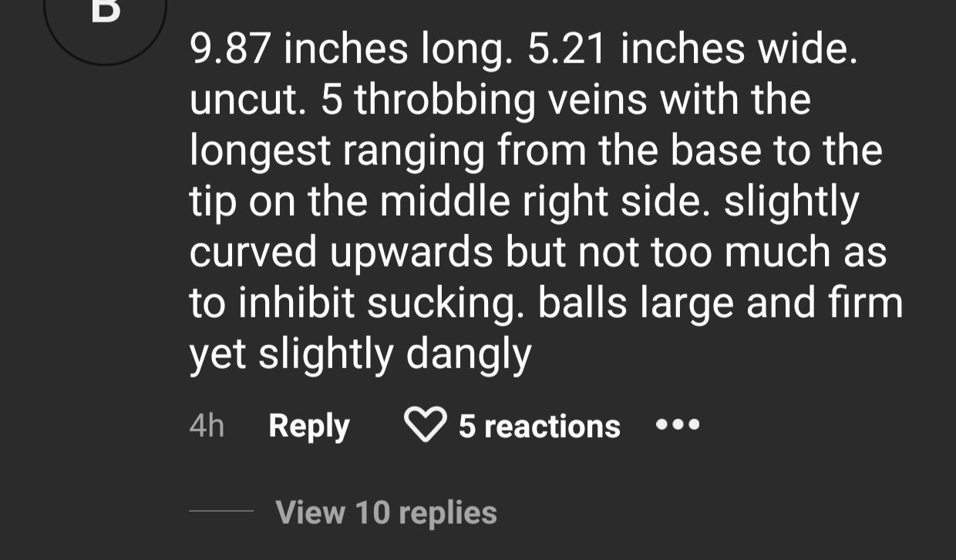Click the word "View" to show the replies

tap(310, 513)
